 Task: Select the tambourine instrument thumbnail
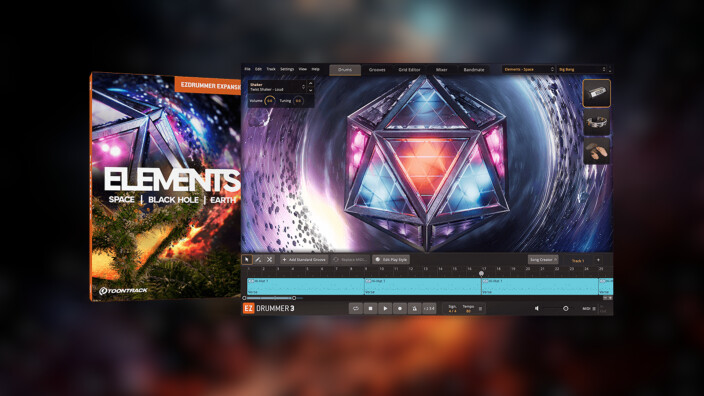click(x=597, y=122)
